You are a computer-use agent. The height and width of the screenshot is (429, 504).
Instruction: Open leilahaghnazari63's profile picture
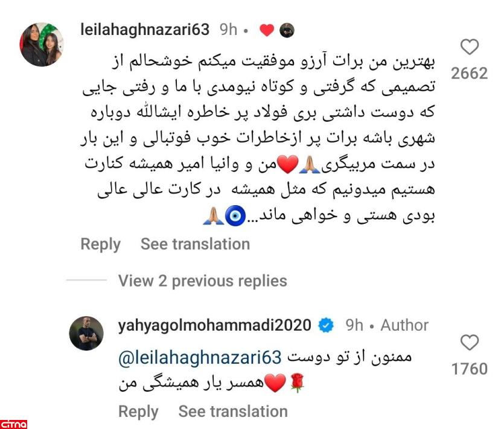42,44
